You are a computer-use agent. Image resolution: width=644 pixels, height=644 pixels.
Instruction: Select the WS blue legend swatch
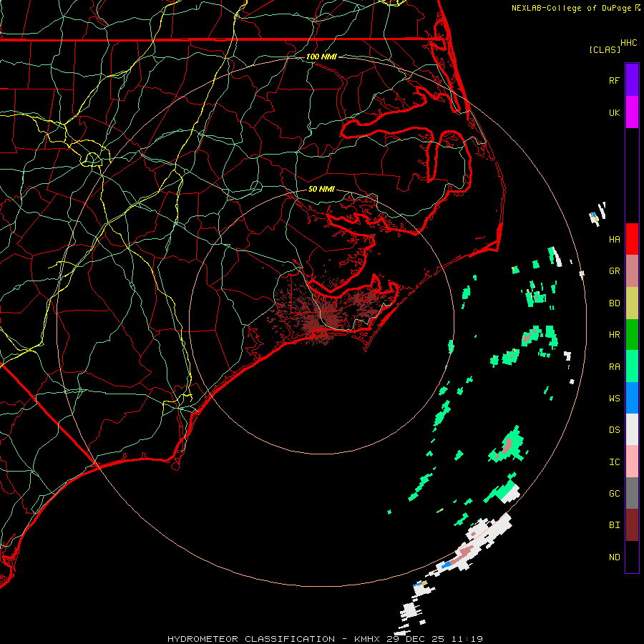pyautogui.click(x=632, y=398)
